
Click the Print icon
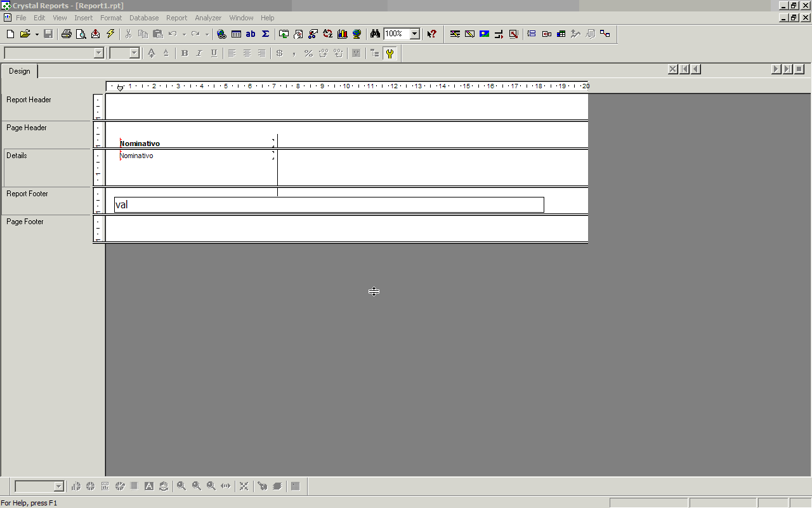[x=67, y=34]
